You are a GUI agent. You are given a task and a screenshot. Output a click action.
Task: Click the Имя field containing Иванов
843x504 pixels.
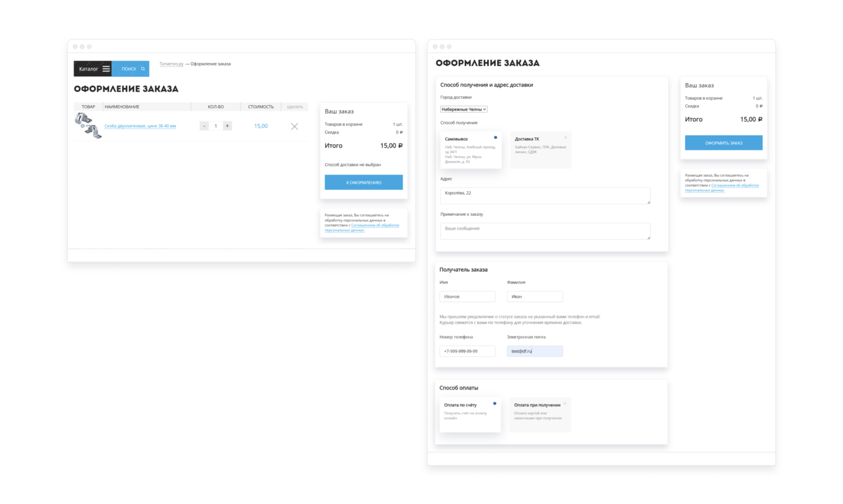point(467,296)
